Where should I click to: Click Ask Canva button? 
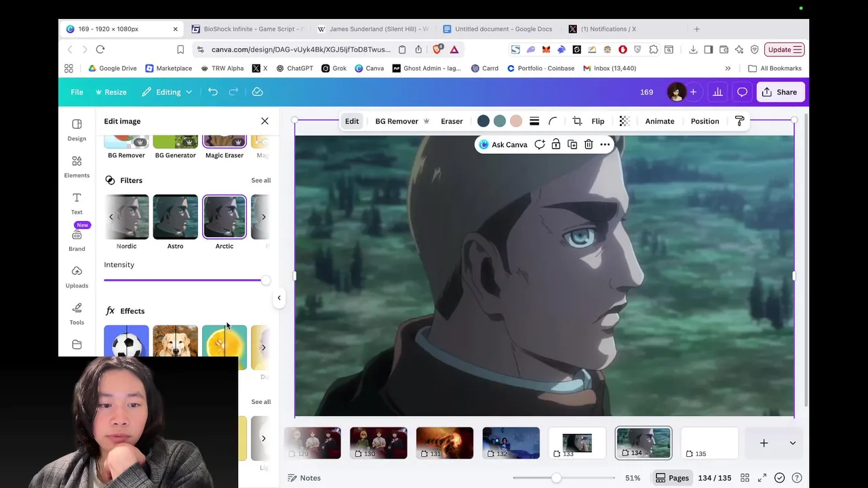[x=502, y=144]
